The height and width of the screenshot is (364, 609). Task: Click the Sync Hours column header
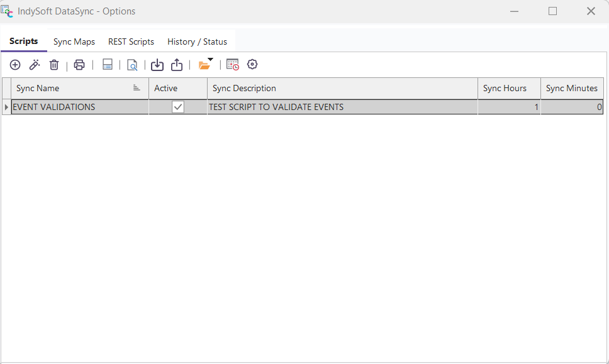point(508,89)
